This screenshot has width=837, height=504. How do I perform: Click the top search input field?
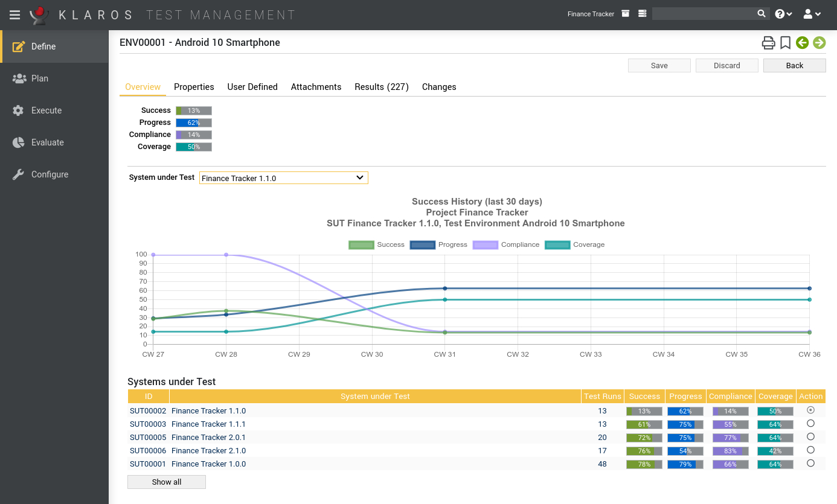pos(704,14)
